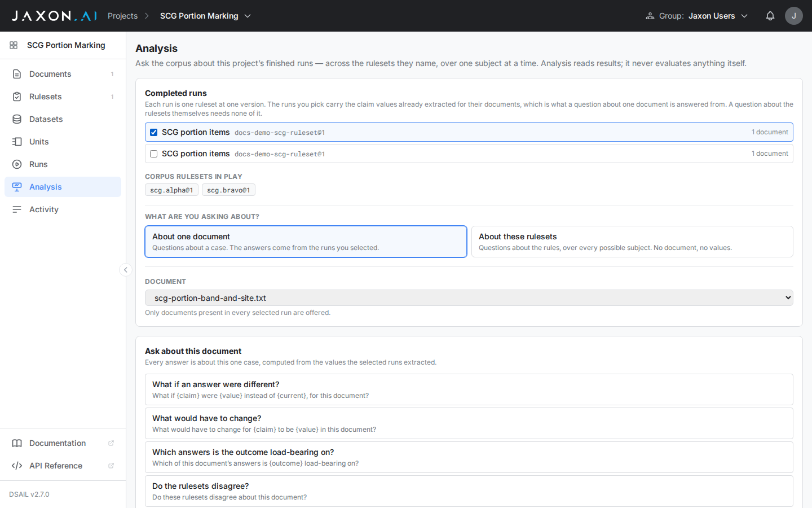812x508 pixels.
Task: Go to the Runs section
Action: (63, 164)
